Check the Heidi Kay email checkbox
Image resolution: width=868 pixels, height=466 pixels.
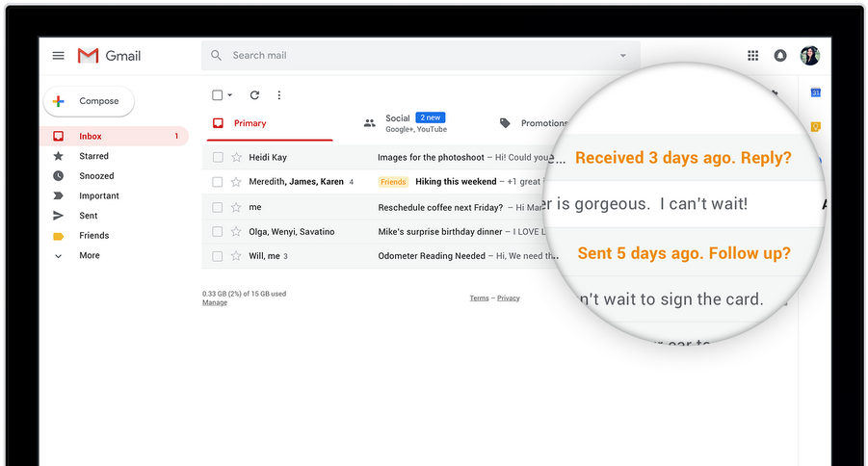click(x=218, y=157)
